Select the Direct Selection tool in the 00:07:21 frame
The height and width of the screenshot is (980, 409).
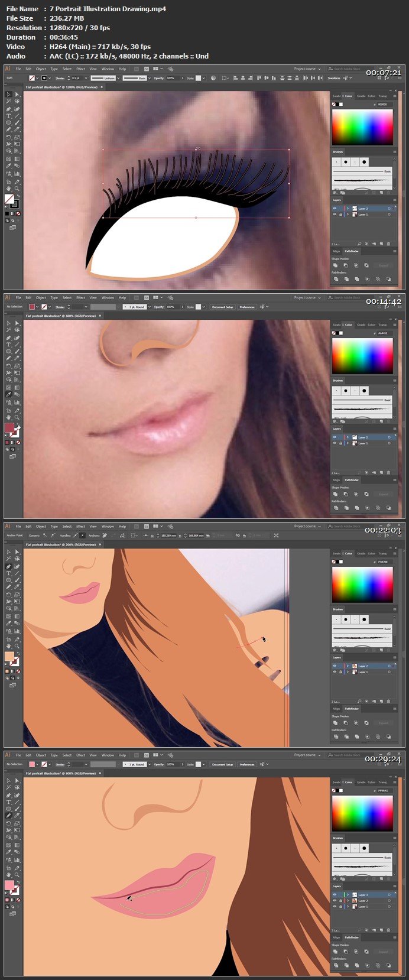point(17,95)
